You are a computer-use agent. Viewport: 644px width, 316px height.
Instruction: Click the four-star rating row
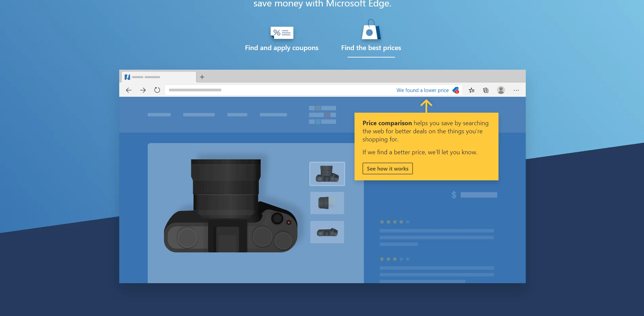coord(395,222)
